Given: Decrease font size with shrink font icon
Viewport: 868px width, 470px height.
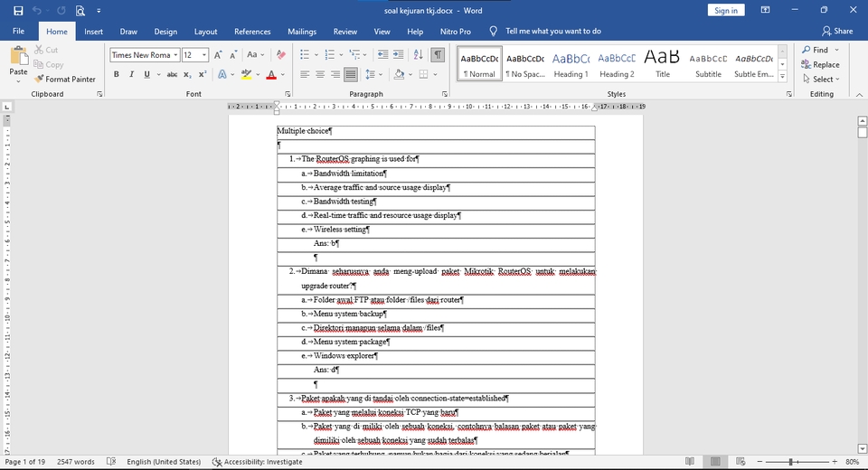Looking at the screenshot, I should [233, 55].
